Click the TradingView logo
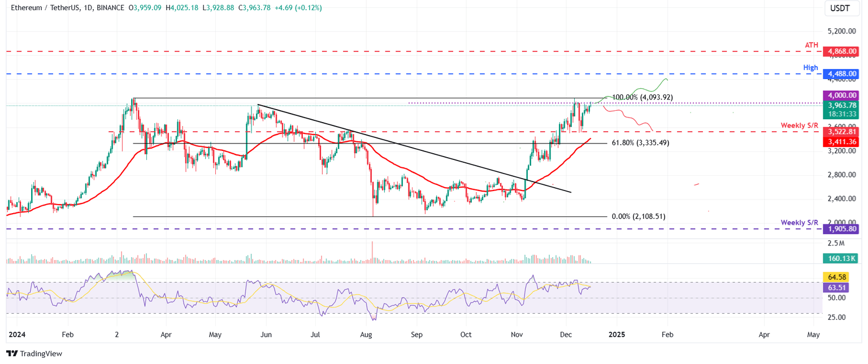The height and width of the screenshot is (364, 868). pos(34,353)
